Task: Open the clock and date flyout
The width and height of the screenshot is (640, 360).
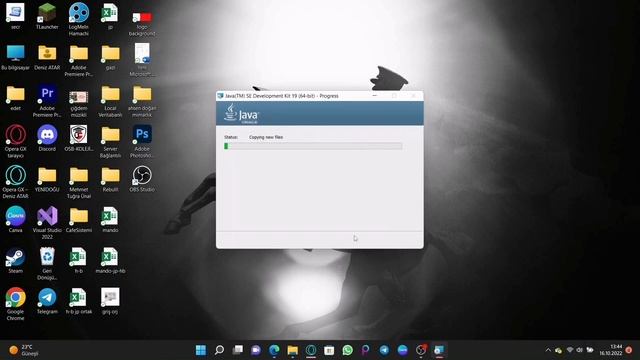Action: (x=611, y=350)
